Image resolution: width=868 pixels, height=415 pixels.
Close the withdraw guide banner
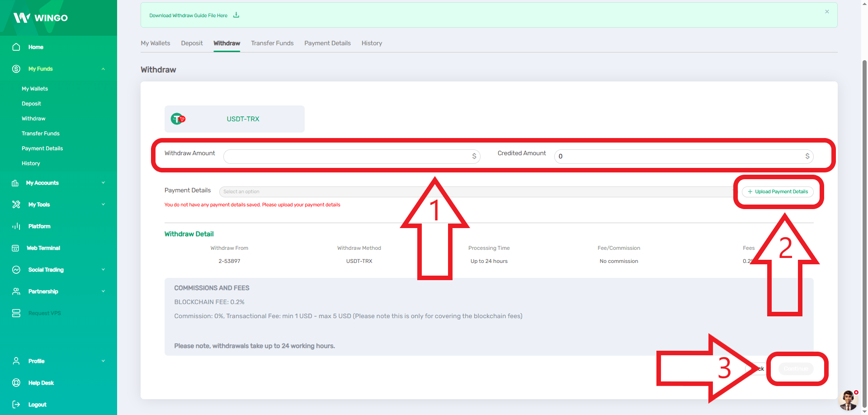tap(827, 12)
